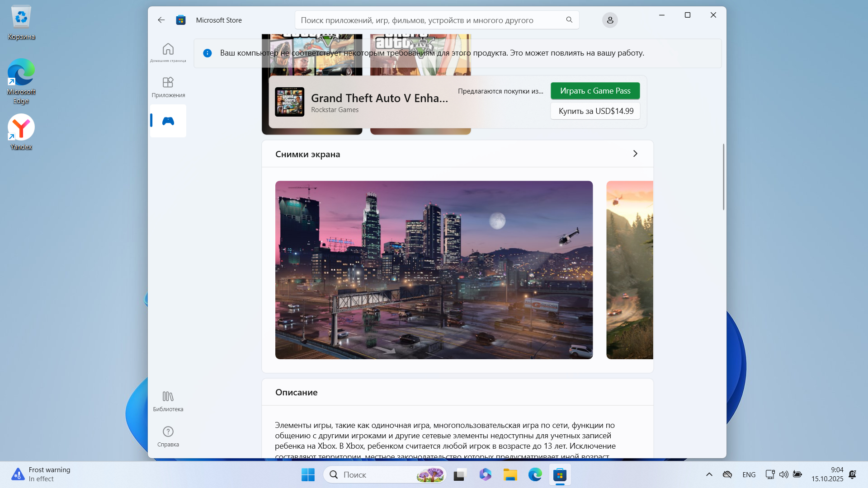Screen dimensions: 868x488
Task: Expand the Screenshots section chevron
Action: coord(635,154)
